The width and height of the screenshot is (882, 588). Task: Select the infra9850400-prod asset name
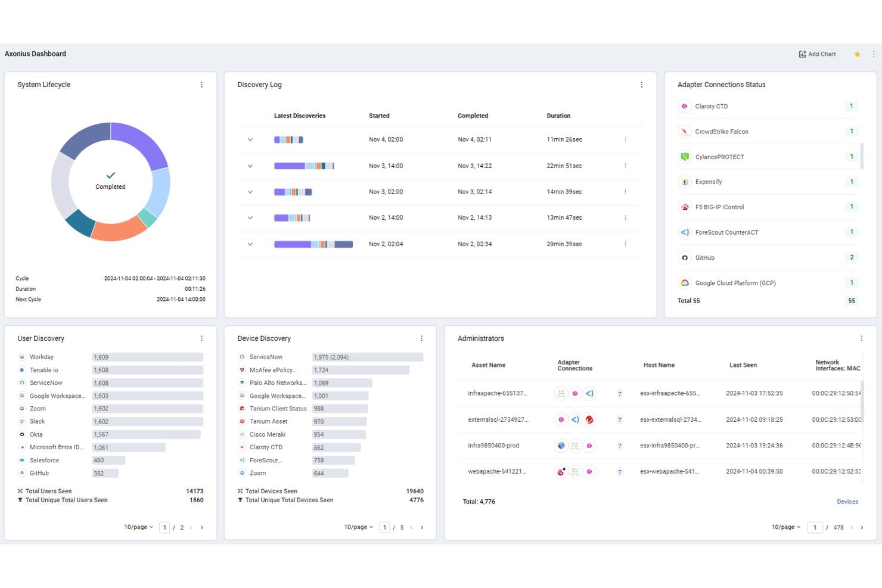click(x=493, y=446)
